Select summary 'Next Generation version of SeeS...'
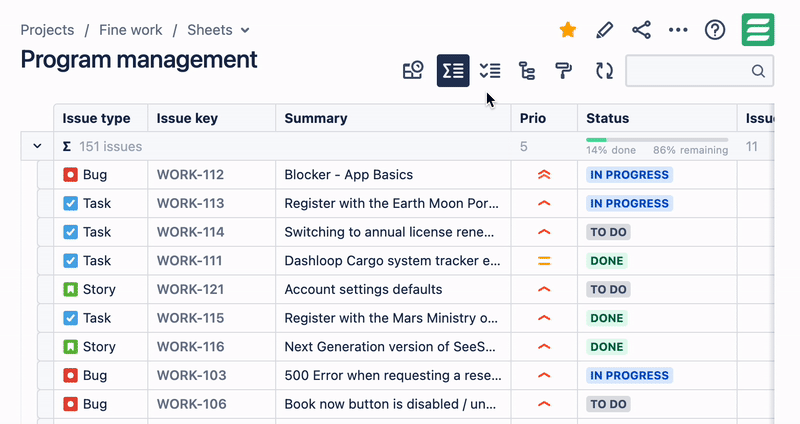Viewport: 800px width, 424px height. [390, 347]
